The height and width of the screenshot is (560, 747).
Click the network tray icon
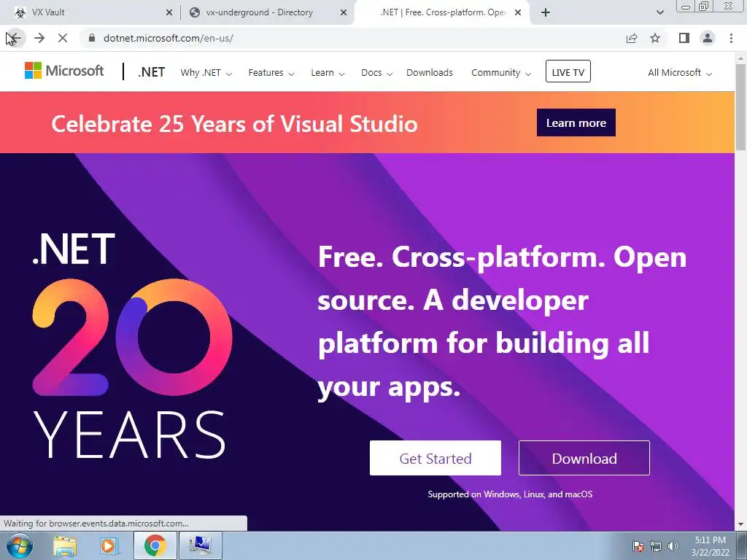tap(656, 546)
